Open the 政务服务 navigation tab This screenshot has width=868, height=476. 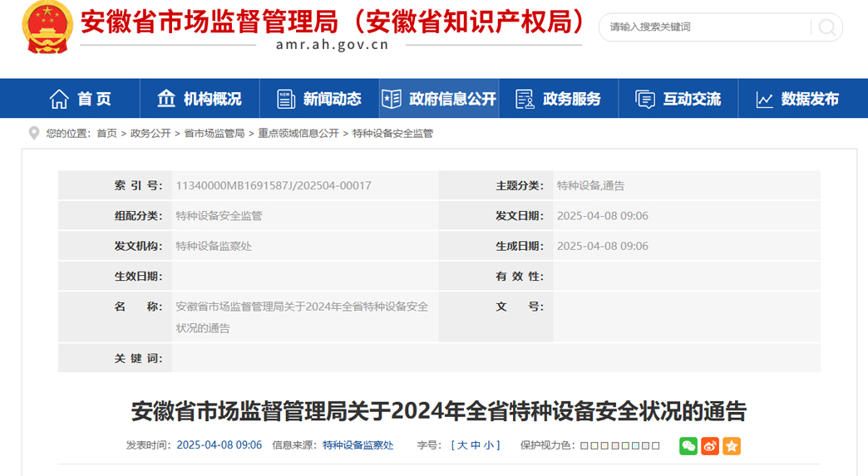click(559, 99)
